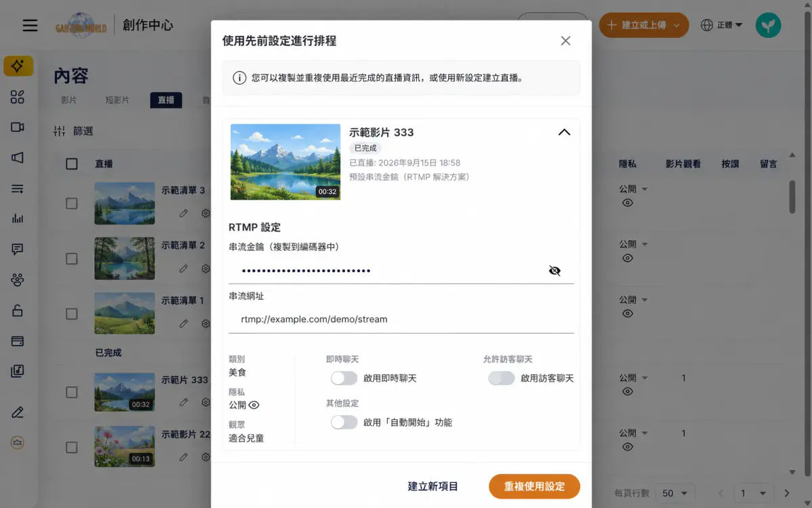Open the comments icon in sidebar
Viewport: 812px width, 508px height.
pos(18,249)
